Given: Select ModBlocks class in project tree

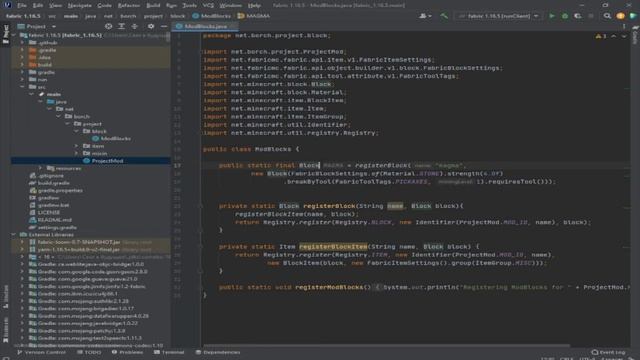Looking at the screenshot, I should click(116, 138).
